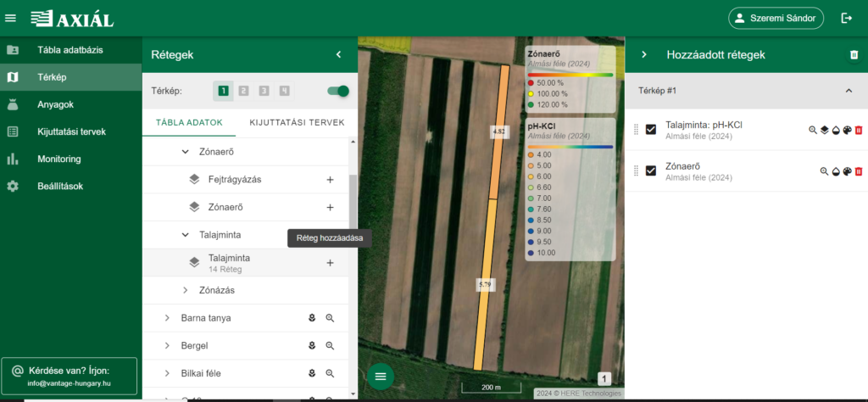The height and width of the screenshot is (402, 868).
Task: Switch to the Kijuttatási tervek tab
Action: tap(297, 123)
